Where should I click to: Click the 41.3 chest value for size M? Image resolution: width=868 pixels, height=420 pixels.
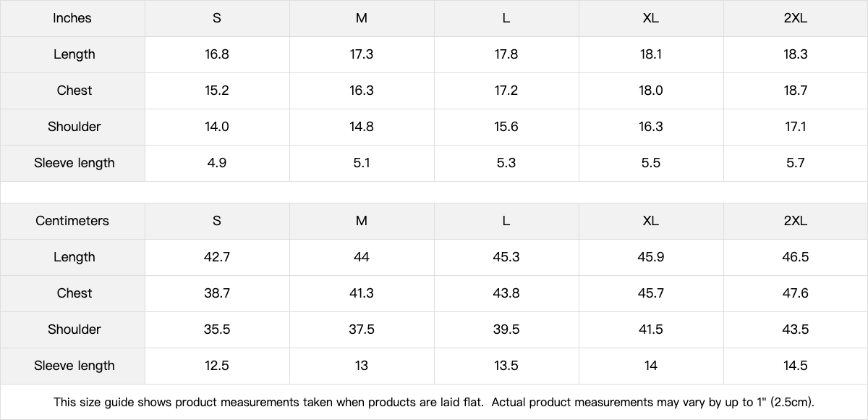pos(362,293)
